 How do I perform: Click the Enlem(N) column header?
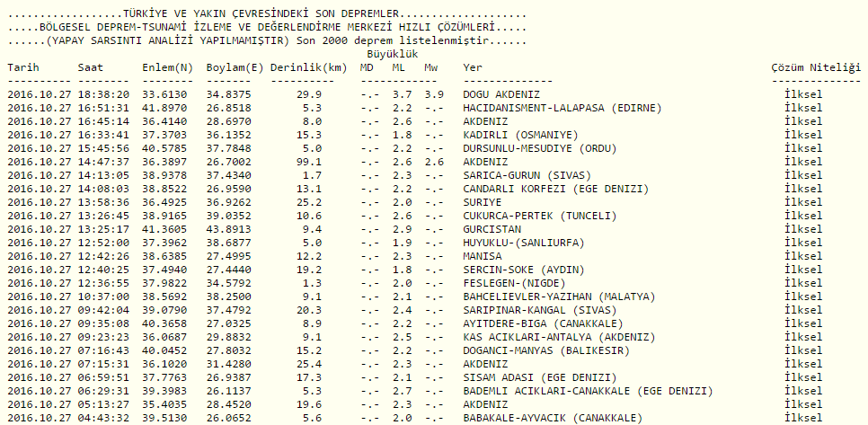(167, 67)
